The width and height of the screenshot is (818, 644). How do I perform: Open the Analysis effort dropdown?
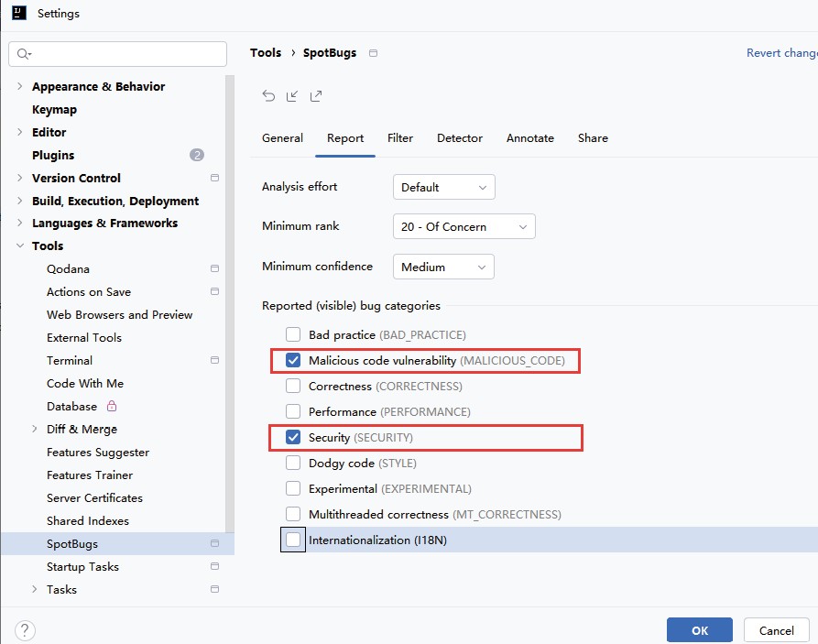[444, 188]
